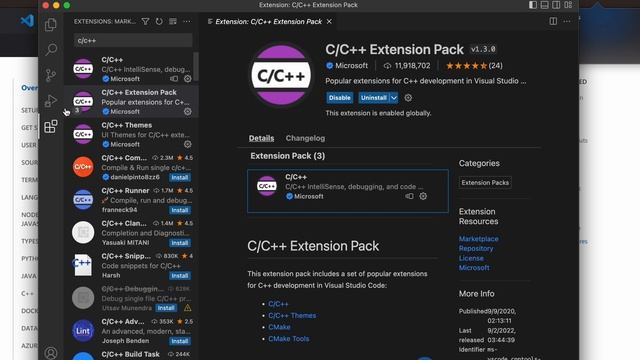The height and width of the screenshot is (360, 640).
Task: Open Extensions view more actions menu
Action: (x=187, y=22)
